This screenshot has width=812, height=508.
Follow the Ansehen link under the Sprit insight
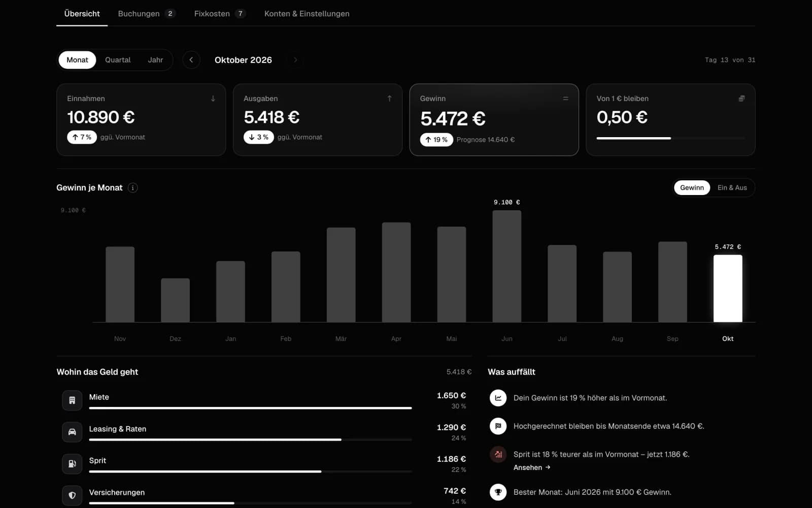click(532, 468)
